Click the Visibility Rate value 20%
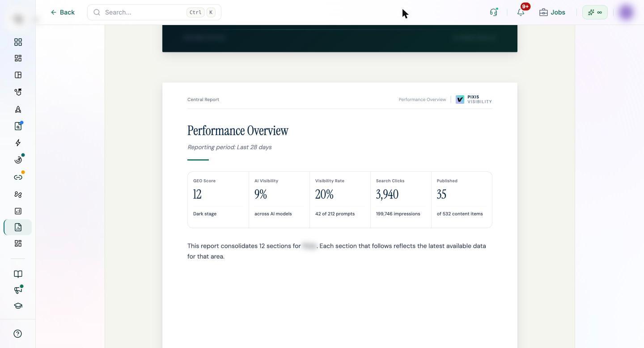Image resolution: width=644 pixels, height=348 pixels. click(324, 195)
